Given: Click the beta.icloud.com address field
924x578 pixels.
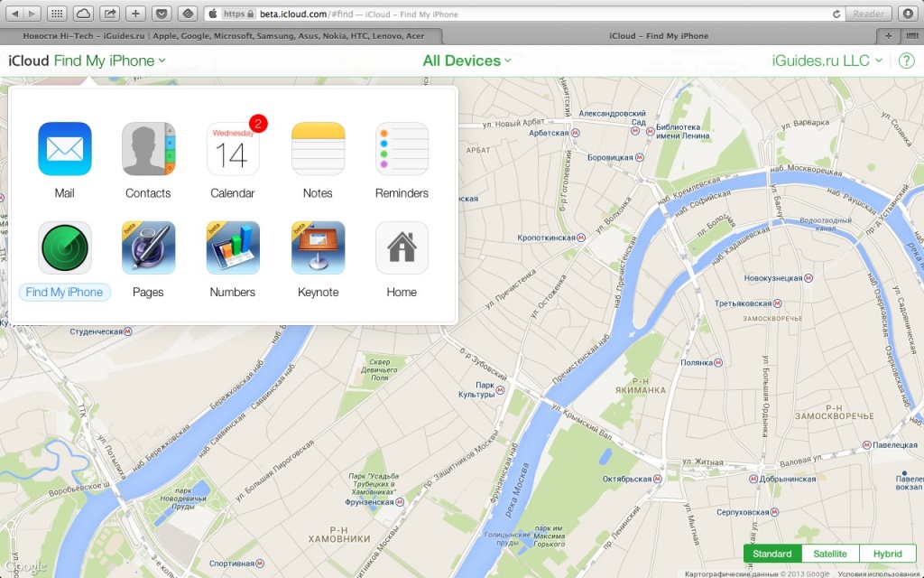Looking at the screenshot, I should [x=523, y=14].
